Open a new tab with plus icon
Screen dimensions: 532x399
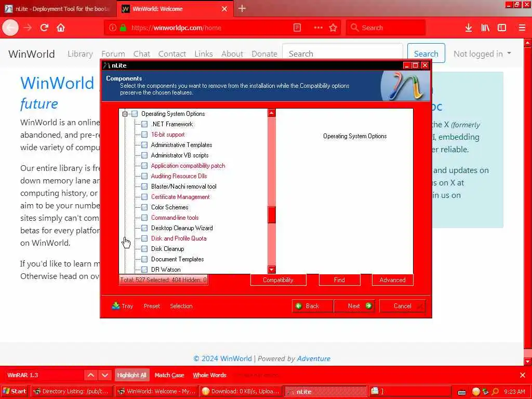point(242,8)
